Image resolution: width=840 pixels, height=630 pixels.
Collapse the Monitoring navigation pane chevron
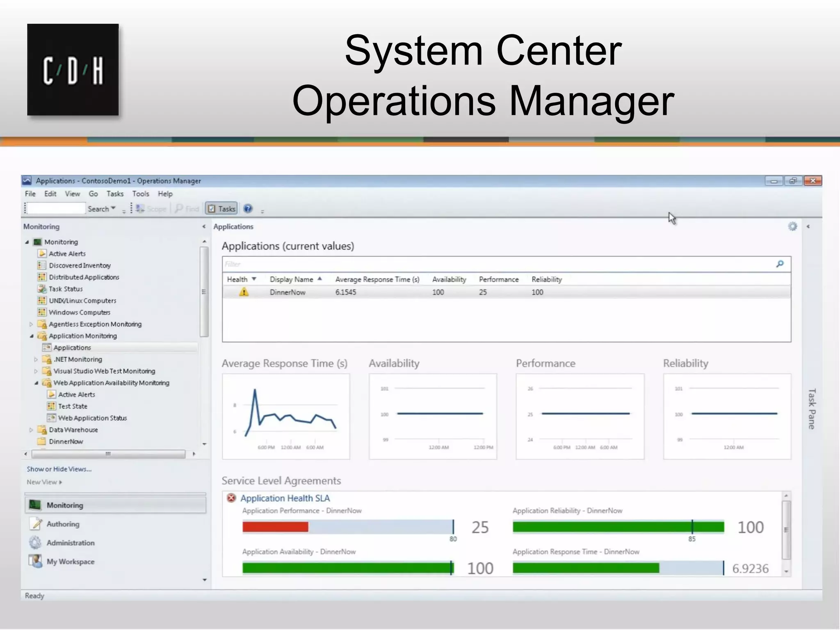204,226
